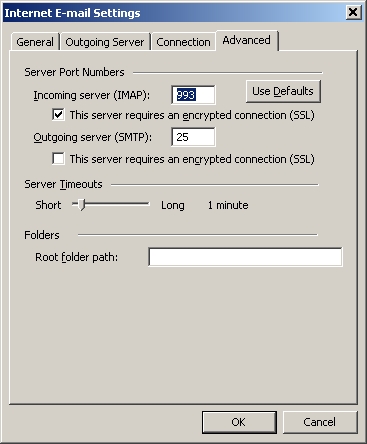Click the 1 minute timeout value text

pos(228,205)
